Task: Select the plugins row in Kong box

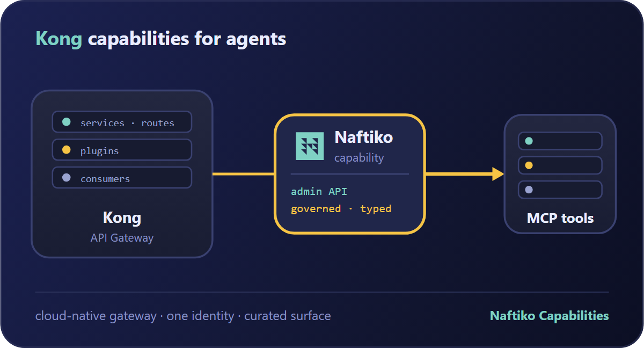Action: point(122,150)
